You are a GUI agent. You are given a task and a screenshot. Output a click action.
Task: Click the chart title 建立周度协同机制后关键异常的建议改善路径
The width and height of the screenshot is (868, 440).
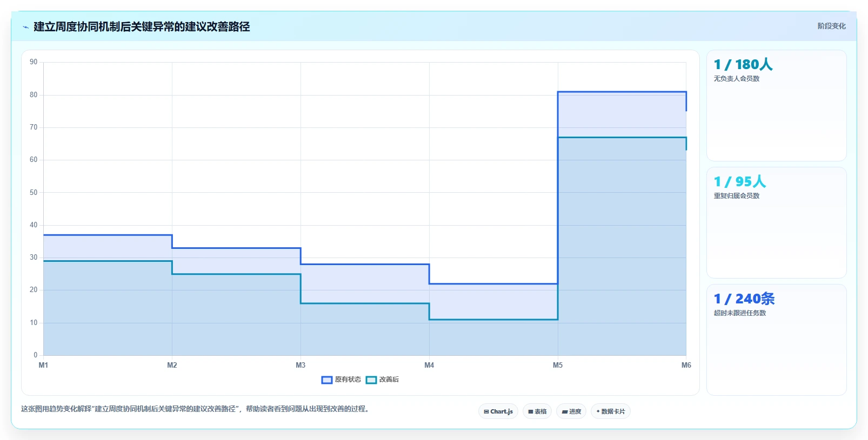[x=142, y=26]
